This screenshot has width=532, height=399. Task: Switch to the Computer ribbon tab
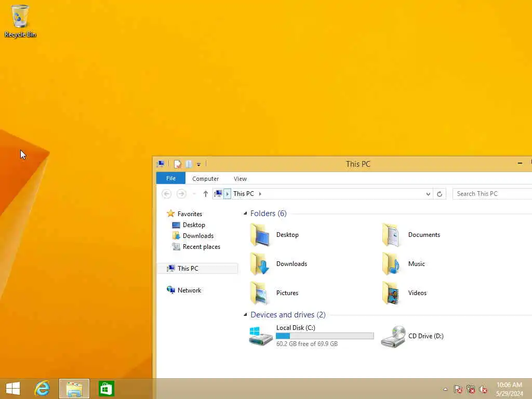point(205,179)
